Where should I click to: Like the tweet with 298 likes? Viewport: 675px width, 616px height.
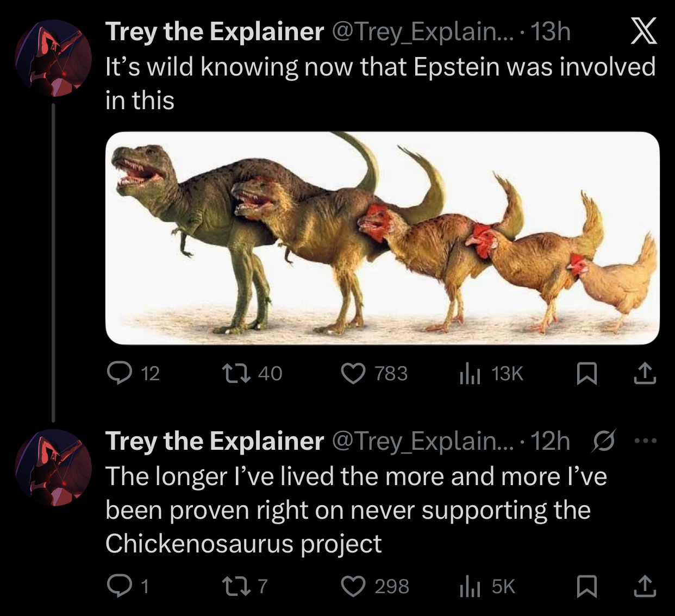pos(353,586)
